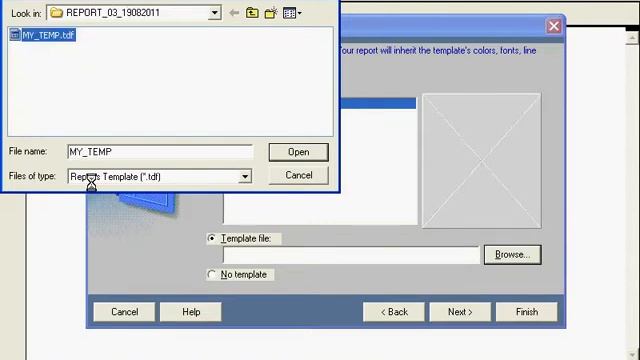Click the File name input field
The image size is (640, 360).
pos(160,152)
